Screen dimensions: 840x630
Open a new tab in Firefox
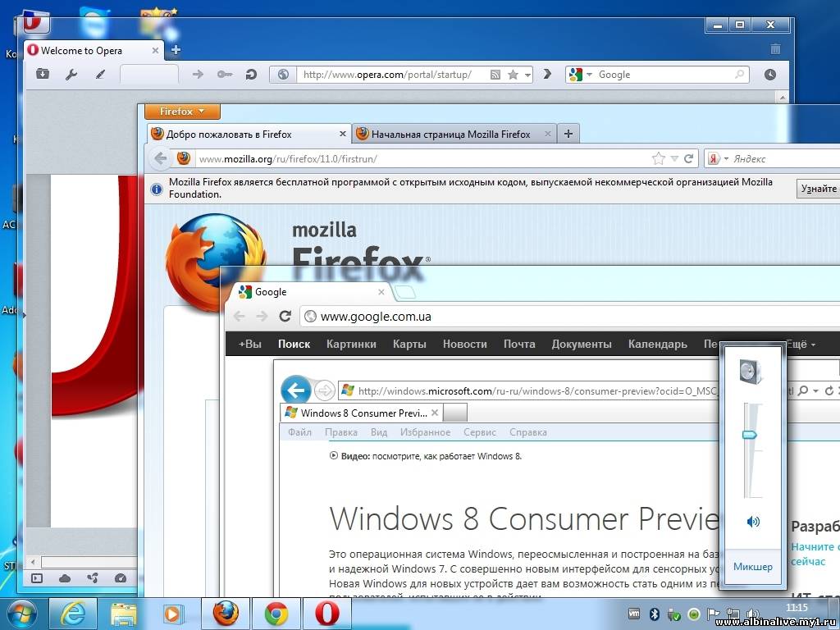click(x=568, y=134)
